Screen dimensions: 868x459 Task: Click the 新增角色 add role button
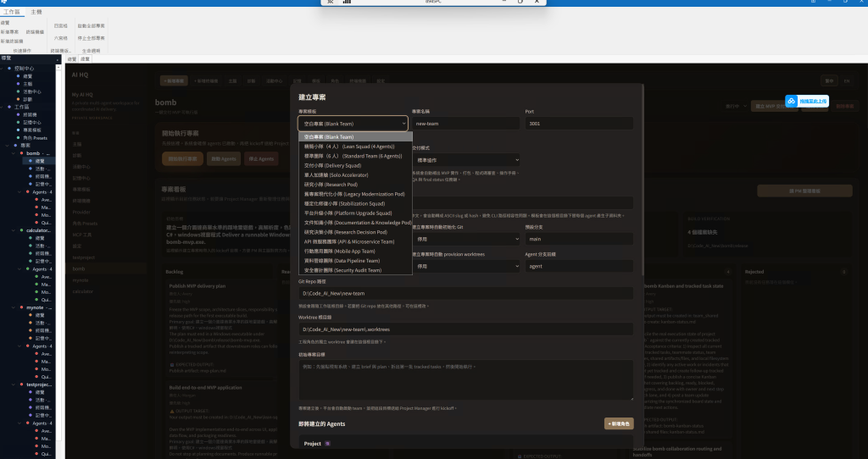[618, 423]
